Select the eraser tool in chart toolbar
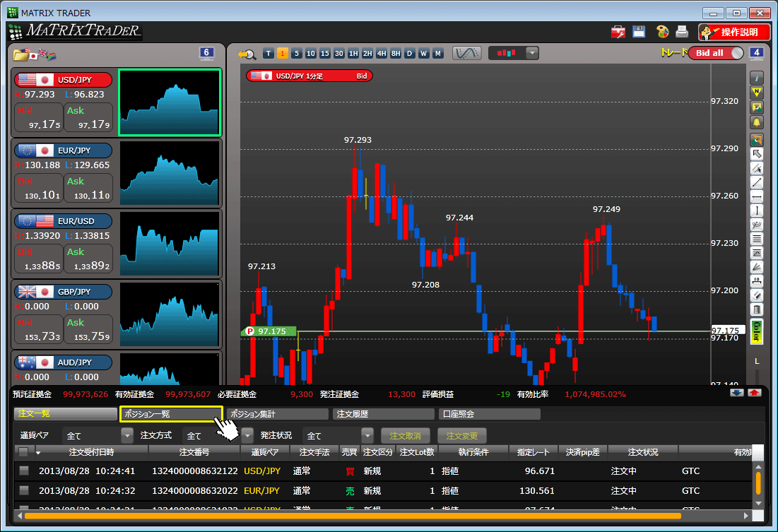Screen dimensions: 778x532 coord(756,296)
